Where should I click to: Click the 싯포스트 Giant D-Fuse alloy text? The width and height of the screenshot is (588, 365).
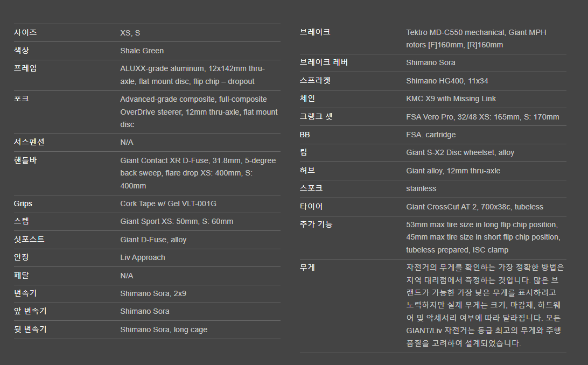pos(153,240)
